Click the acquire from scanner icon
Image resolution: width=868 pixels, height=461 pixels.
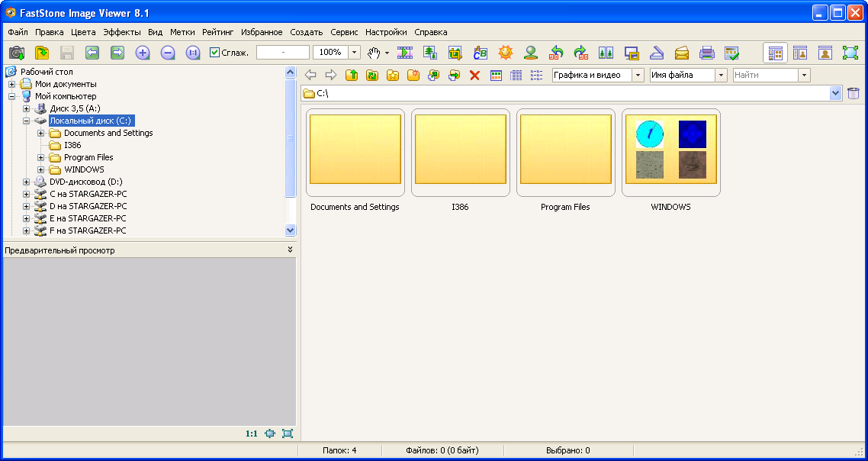(656, 53)
